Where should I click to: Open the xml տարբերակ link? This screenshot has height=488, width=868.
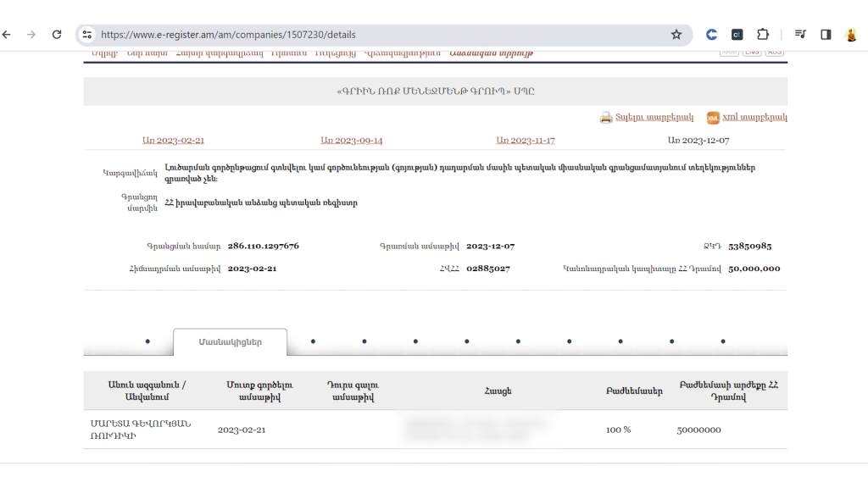(754, 118)
